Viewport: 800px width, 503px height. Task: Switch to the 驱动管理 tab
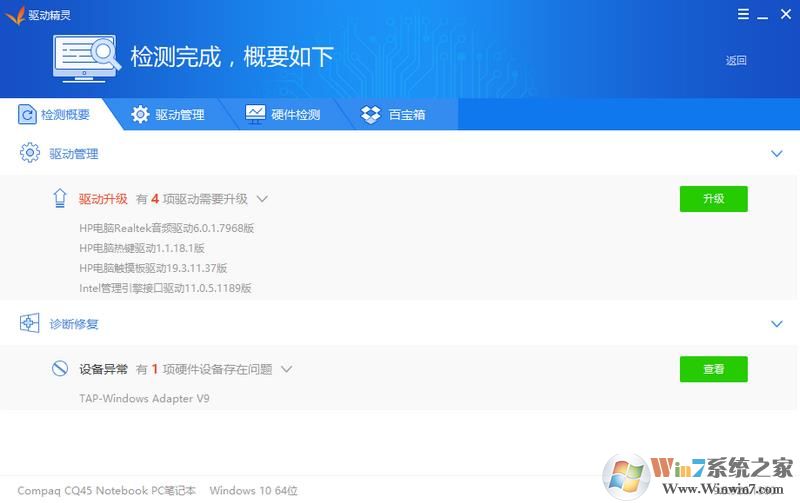click(168, 115)
